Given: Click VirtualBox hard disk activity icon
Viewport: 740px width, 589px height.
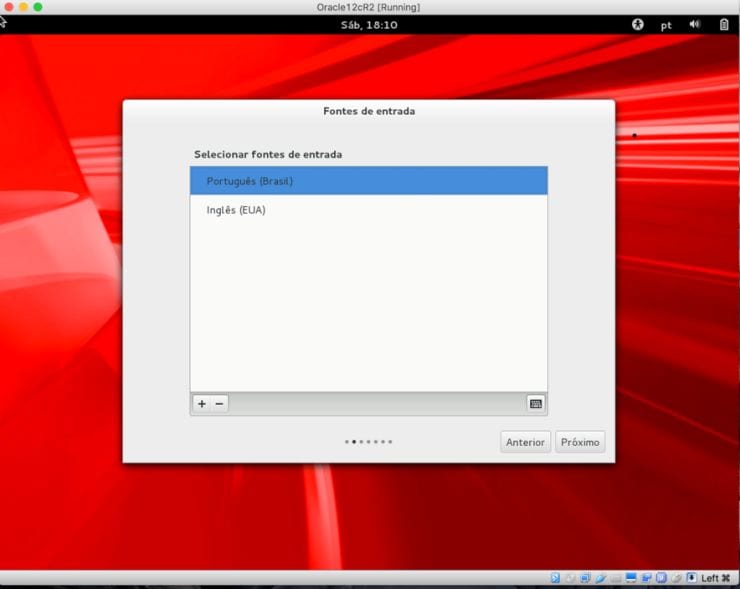Looking at the screenshot, I should (555, 578).
